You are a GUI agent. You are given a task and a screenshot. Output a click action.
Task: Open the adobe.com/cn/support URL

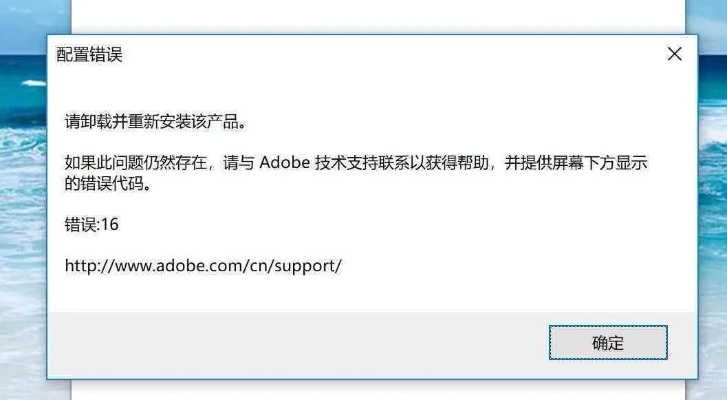tap(203, 266)
